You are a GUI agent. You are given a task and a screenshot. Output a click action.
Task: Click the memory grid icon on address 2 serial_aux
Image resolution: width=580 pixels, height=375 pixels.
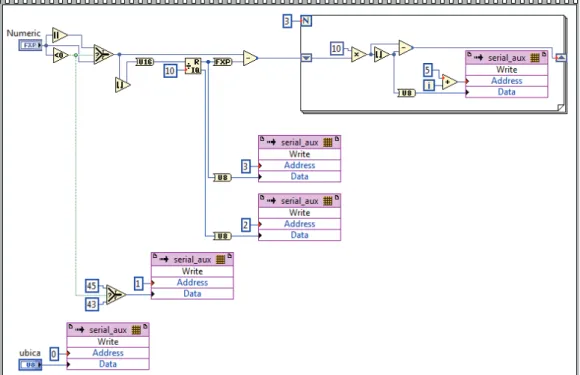pyautogui.click(x=328, y=200)
